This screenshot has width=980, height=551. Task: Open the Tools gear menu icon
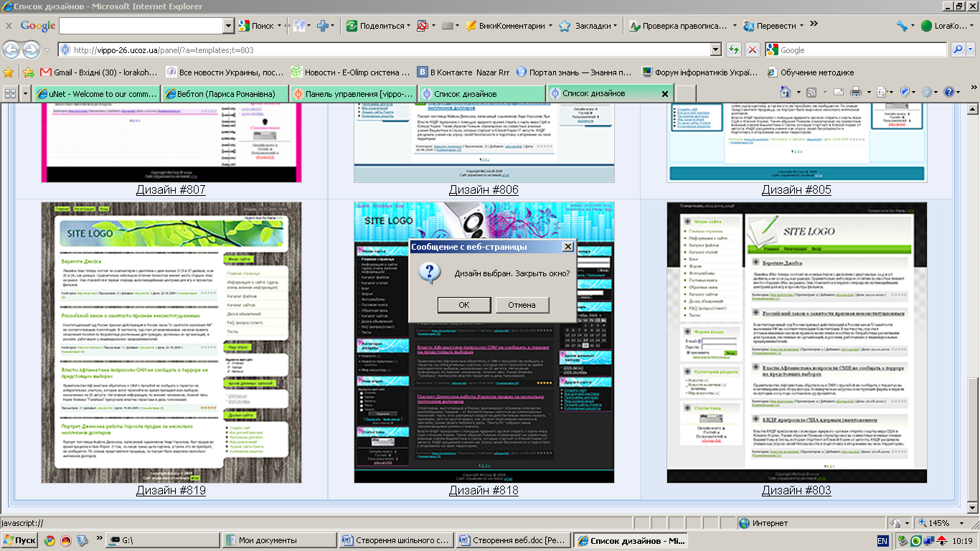[928, 92]
